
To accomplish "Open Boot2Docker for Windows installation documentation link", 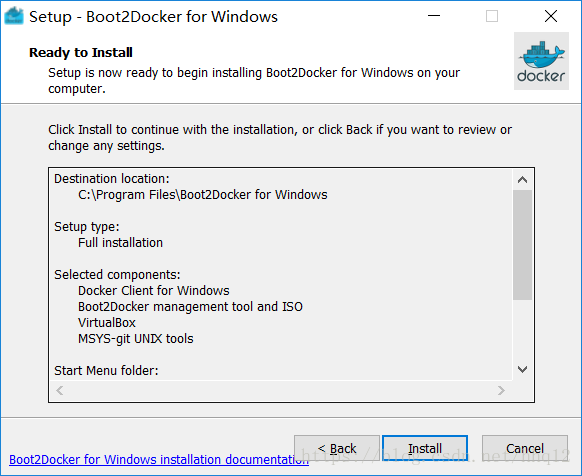I will (159, 460).
